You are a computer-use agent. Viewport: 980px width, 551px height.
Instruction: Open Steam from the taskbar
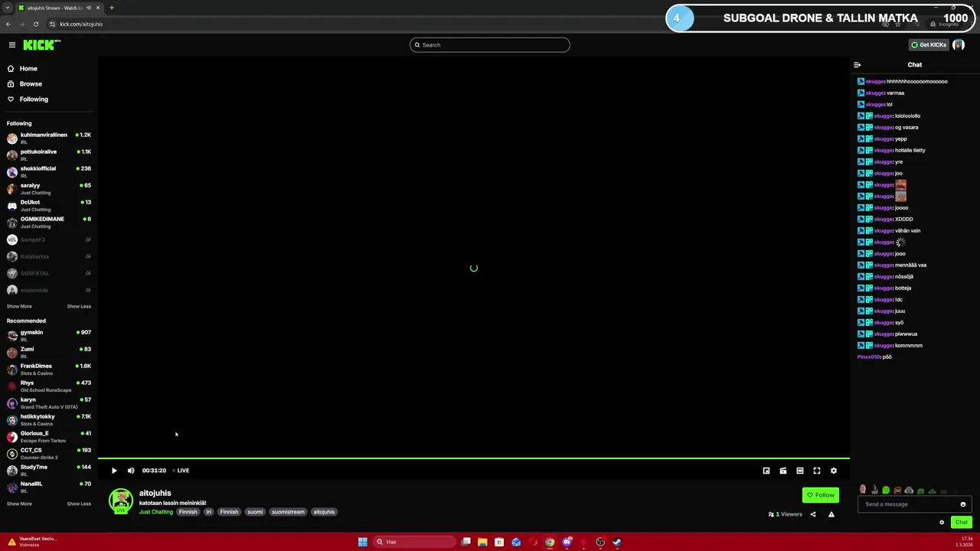tap(617, 542)
